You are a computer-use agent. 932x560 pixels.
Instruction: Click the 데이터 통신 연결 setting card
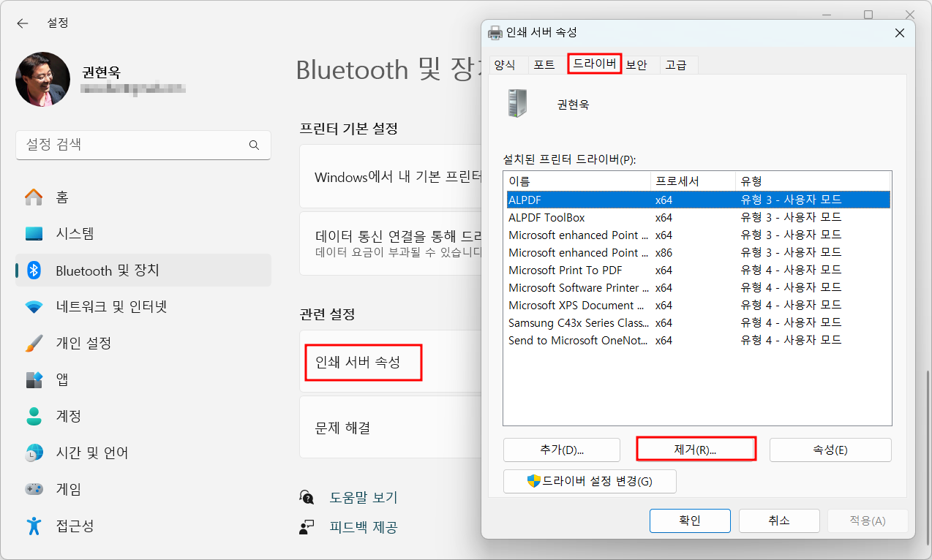pyautogui.click(x=389, y=243)
